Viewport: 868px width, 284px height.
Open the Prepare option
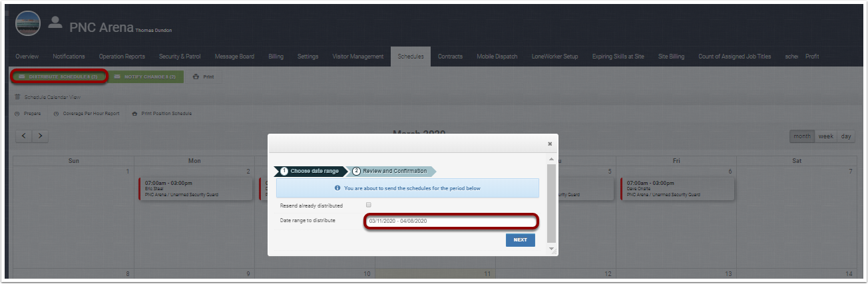(x=28, y=114)
